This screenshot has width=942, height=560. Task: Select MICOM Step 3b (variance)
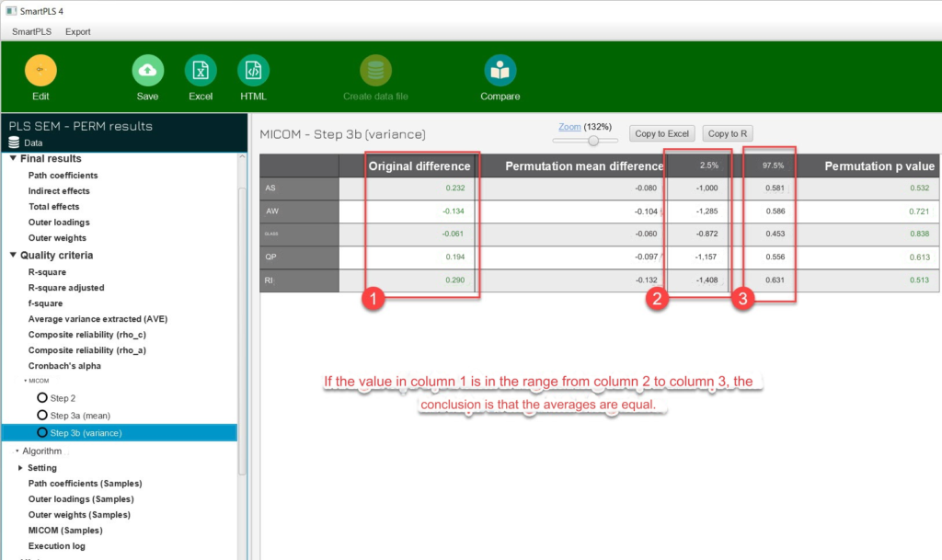42,432
